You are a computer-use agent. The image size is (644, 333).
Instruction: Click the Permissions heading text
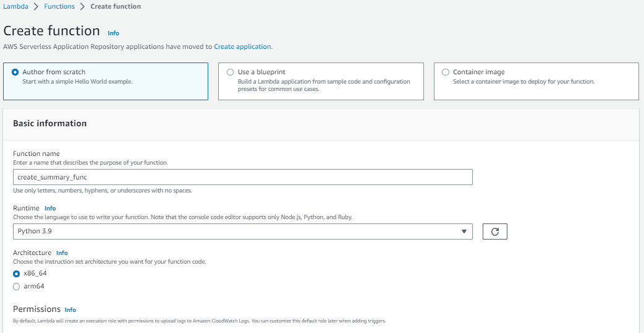37,309
